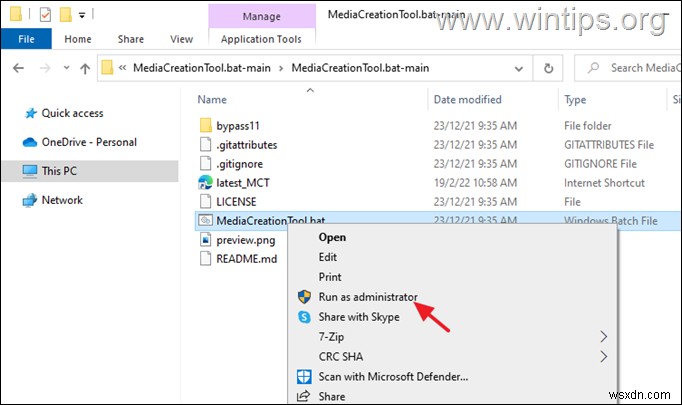682x405 pixels.
Task: Open the Customize Quick Access Toolbar dropdown arrow
Action: [82, 15]
